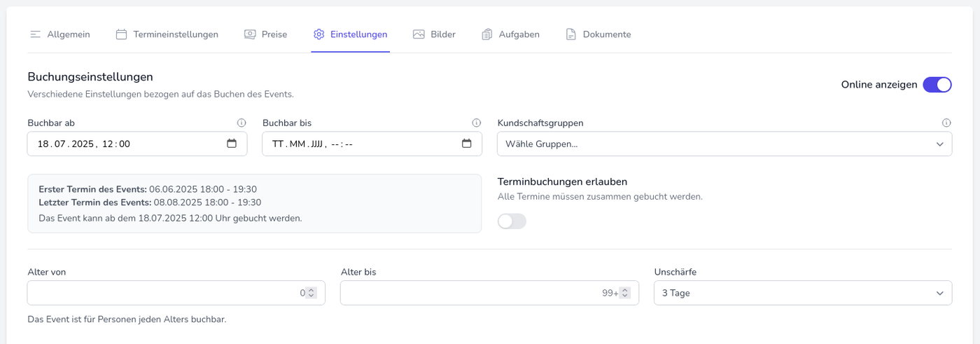Click the image icon of Bilder tab
Screen dimensions: 980x344
pos(419,34)
